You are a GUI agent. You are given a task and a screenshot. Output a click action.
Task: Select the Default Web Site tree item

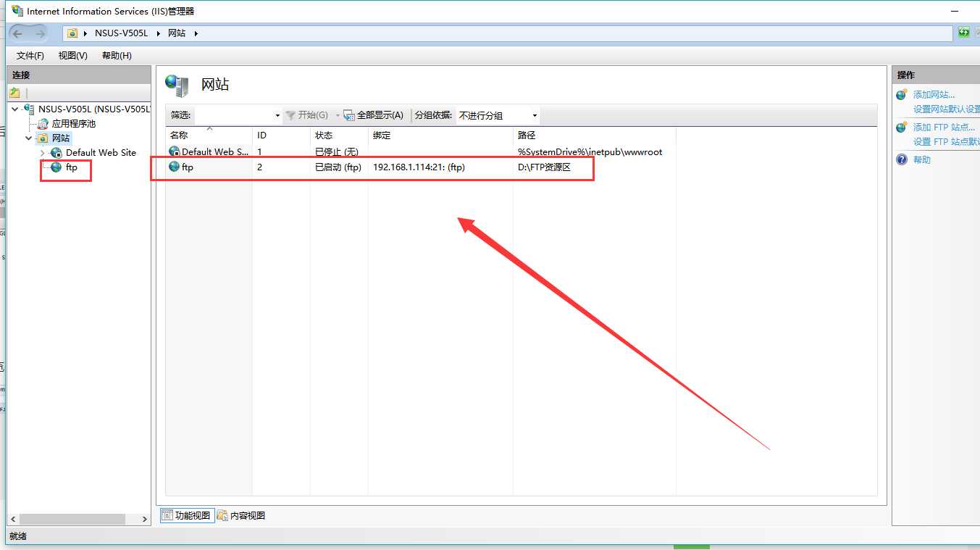[x=101, y=153]
